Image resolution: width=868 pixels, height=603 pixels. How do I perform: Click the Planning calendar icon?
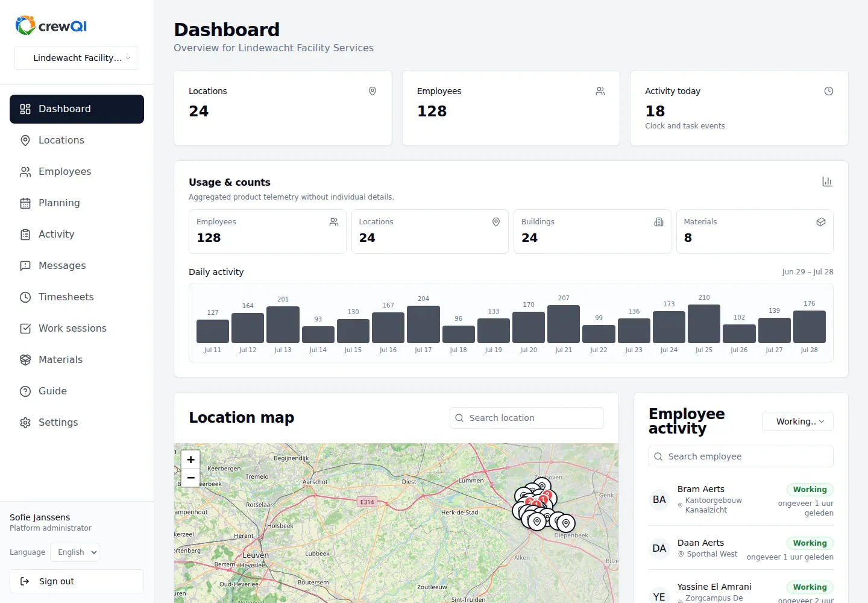pyautogui.click(x=25, y=203)
